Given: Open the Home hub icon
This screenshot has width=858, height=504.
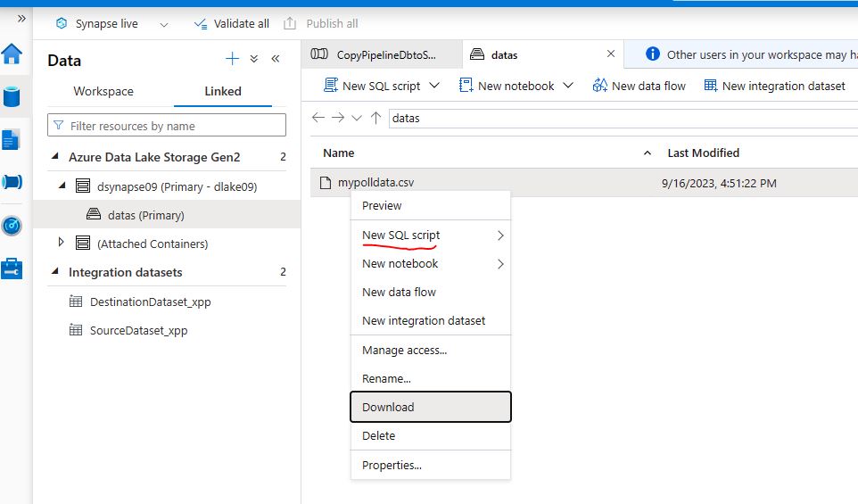Looking at the screenshot, I should [x=12, y=54].
